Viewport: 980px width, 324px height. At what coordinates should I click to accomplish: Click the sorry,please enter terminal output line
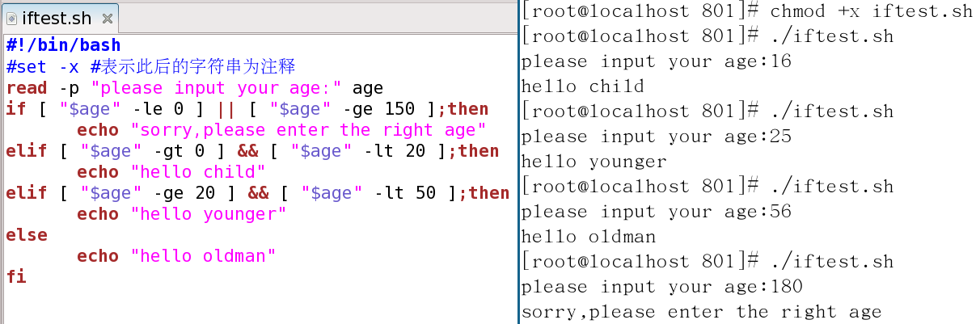coord(701,311)
